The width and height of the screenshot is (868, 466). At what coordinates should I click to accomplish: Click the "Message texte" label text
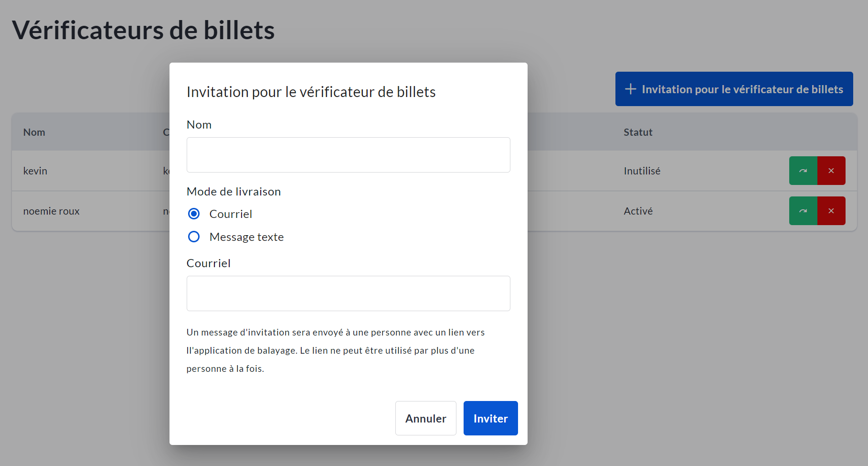point(246,237)
